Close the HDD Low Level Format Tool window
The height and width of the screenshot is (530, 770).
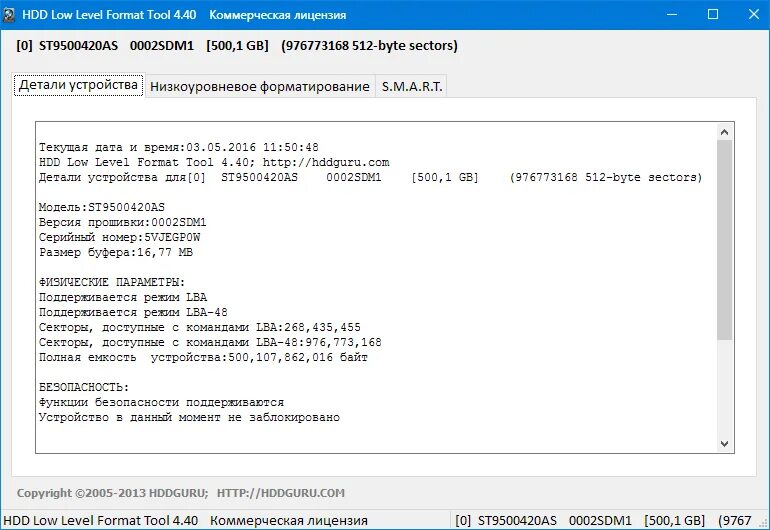tap(754, 14)
